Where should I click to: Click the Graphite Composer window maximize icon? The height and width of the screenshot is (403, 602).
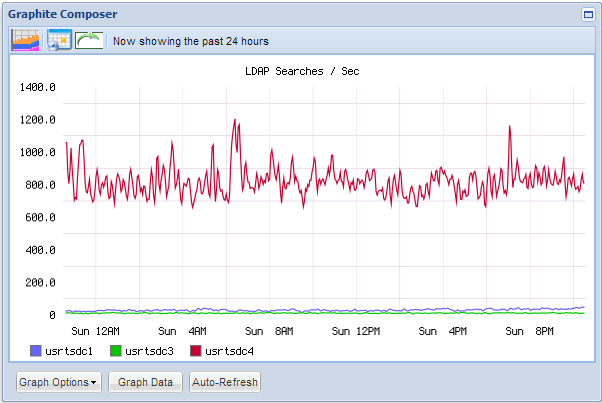point(588,15)
